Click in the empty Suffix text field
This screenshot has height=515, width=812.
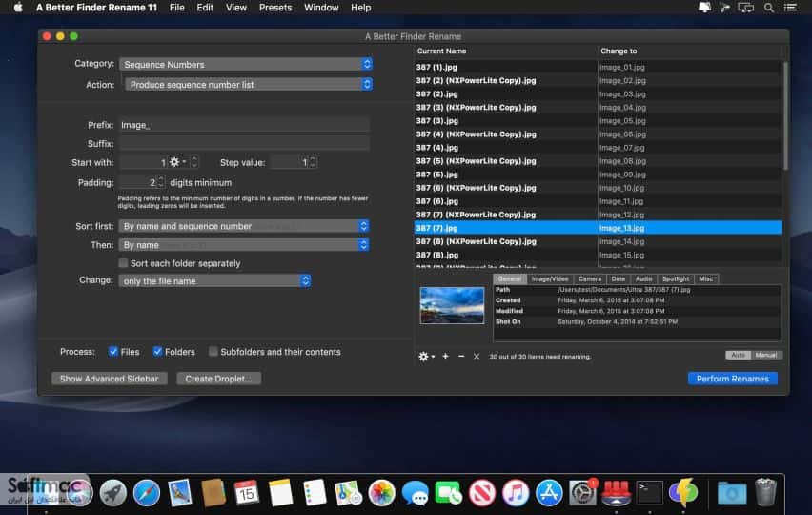(x=244, y=143)
